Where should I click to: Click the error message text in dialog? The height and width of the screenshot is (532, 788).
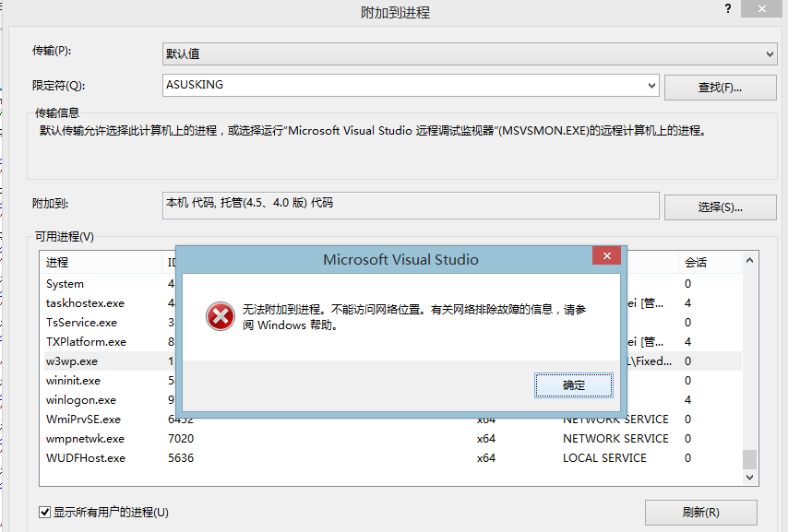(414, 317)
